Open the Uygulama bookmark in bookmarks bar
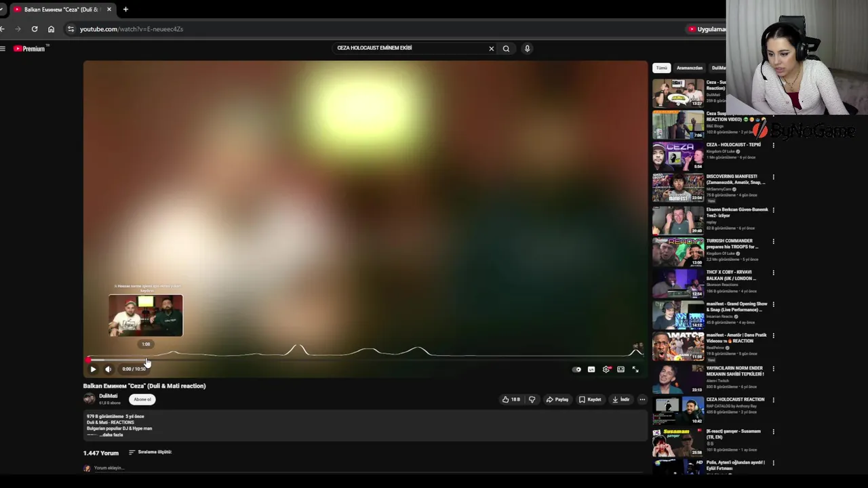 [x=707, y=29]
